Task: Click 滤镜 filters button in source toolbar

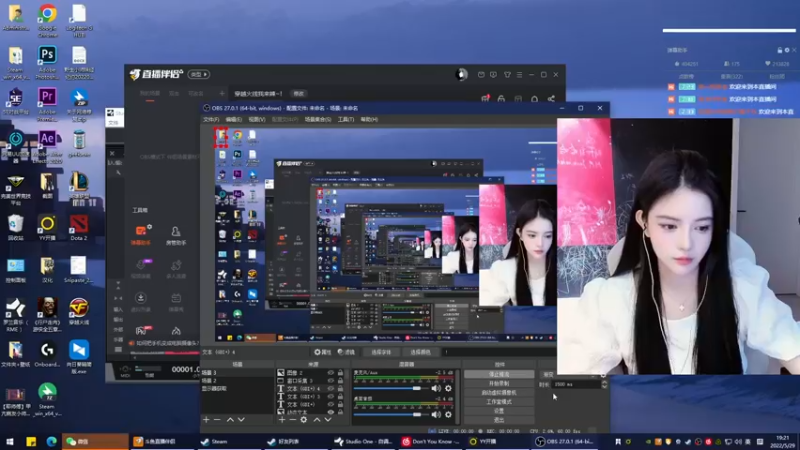Action: coord(346,352)
